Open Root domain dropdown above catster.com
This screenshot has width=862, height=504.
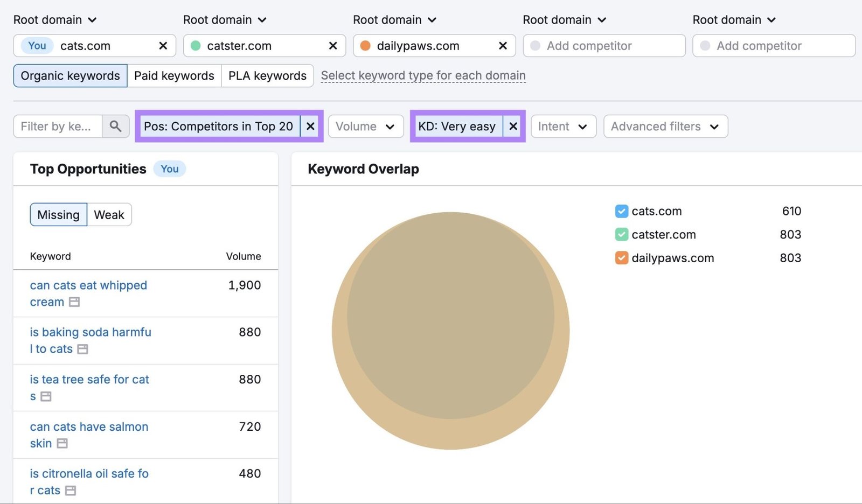click(225, 20)
